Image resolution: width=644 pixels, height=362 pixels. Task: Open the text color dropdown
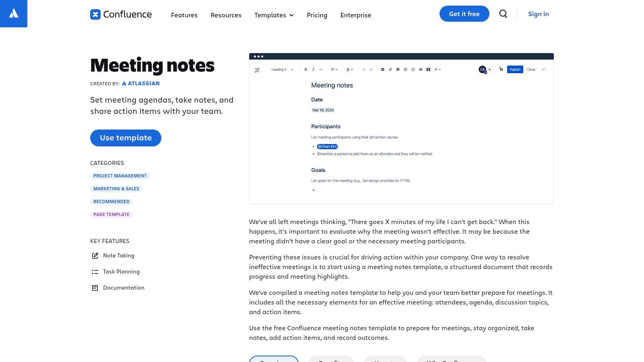coord(348,69)
